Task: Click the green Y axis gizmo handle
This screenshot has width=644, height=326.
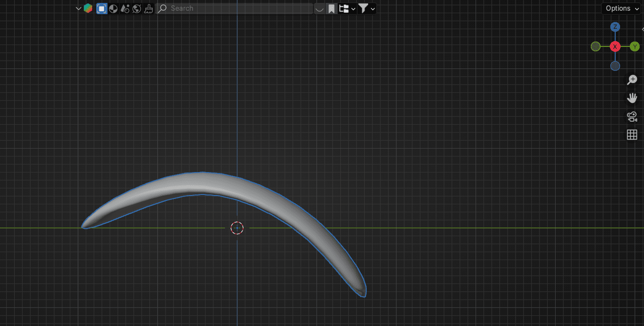Action: pos(635,46)
